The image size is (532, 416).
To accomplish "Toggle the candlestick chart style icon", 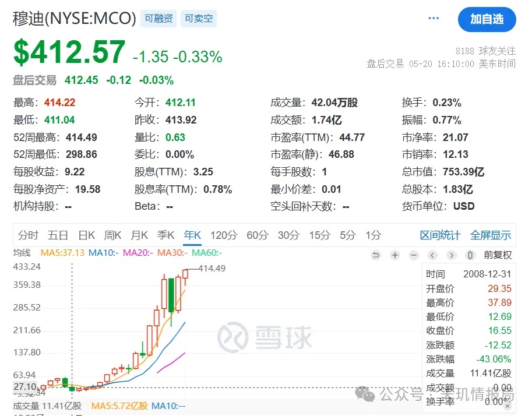I will pyautogui.click(x=470, y=255).
